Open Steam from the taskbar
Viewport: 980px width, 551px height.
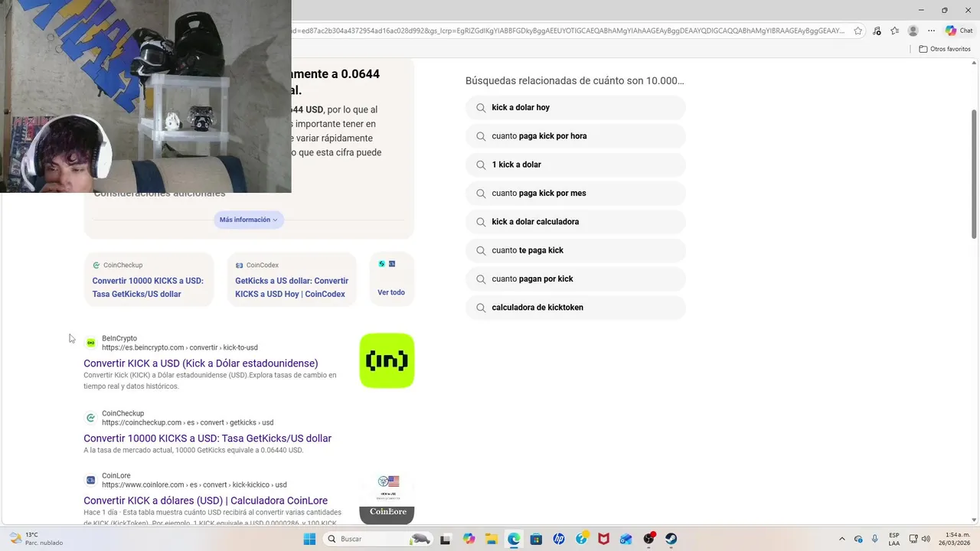[671, 539]
